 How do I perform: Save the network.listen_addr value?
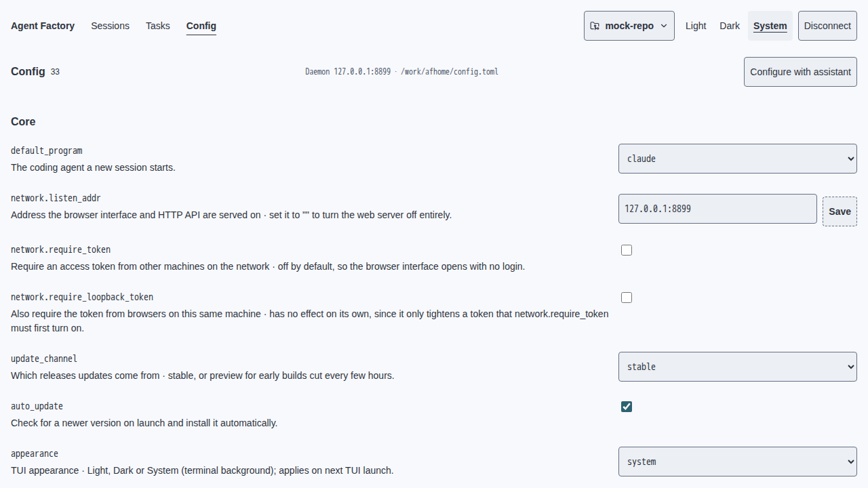click(x=840, y=211)
